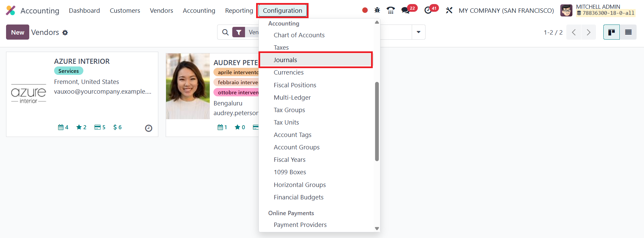Click Audrey Peterson star count 0
Viewport: 644px width, 238px height.
tap(240, 127)
